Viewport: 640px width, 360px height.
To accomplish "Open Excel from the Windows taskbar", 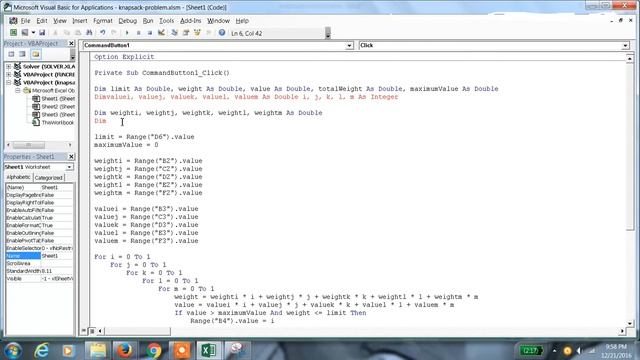I will pyautogui.click(x=209, y=350).
